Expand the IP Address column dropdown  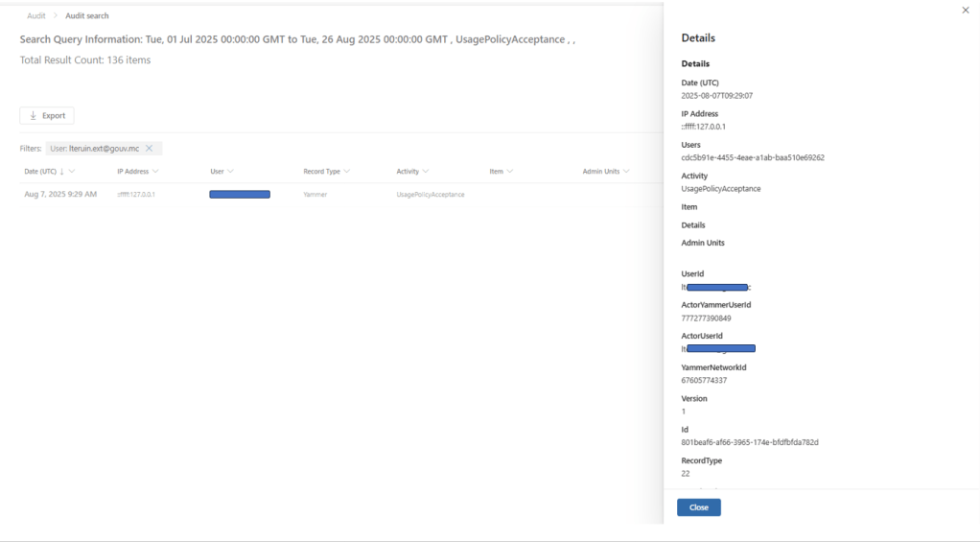click(155, 172)
